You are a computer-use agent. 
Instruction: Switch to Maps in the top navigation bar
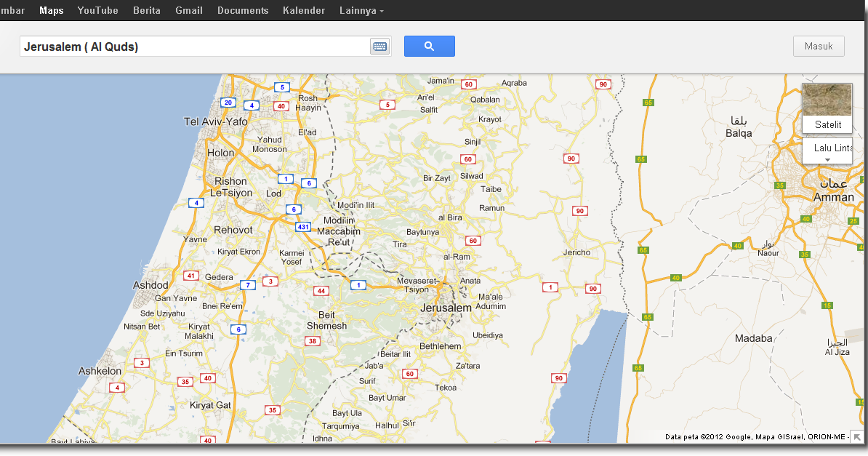52,10
